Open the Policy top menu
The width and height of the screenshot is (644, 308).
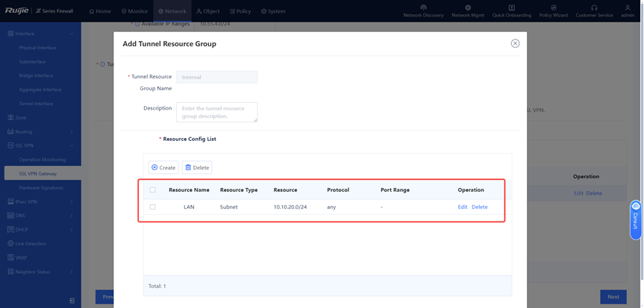coord(240,11)
